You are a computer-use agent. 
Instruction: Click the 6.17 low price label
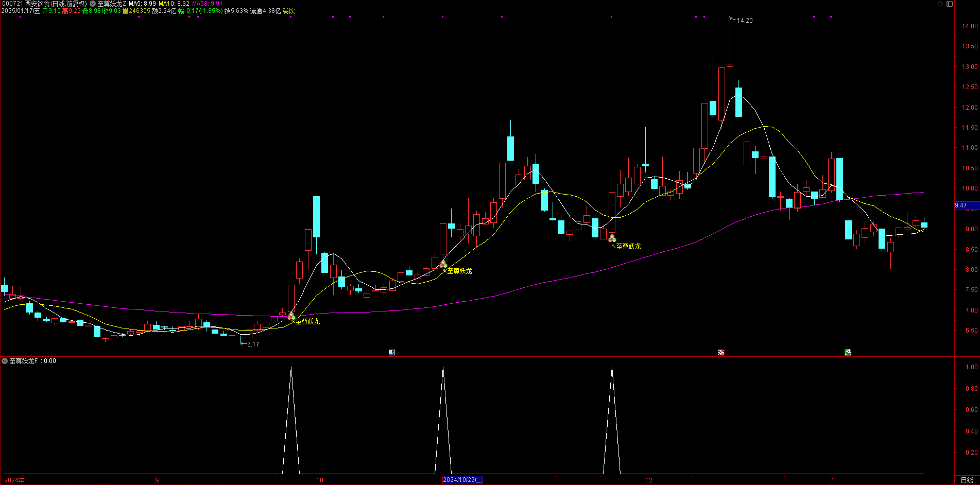[x=253, y=344]
